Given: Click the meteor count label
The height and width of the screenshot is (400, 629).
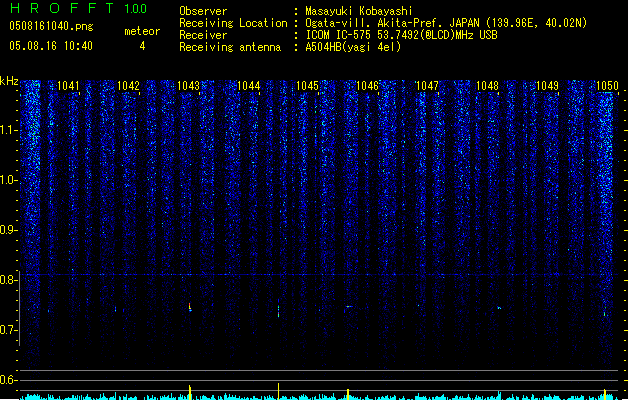Looking at the screenshot, I should coord(142,31).
